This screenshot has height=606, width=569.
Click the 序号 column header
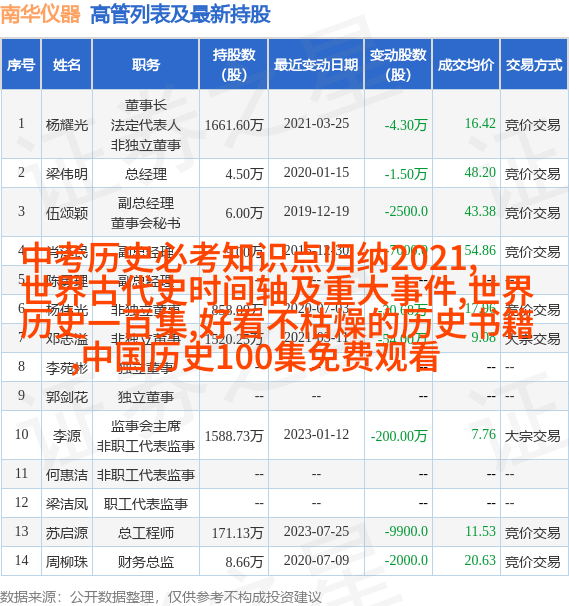tap(21, 65)
